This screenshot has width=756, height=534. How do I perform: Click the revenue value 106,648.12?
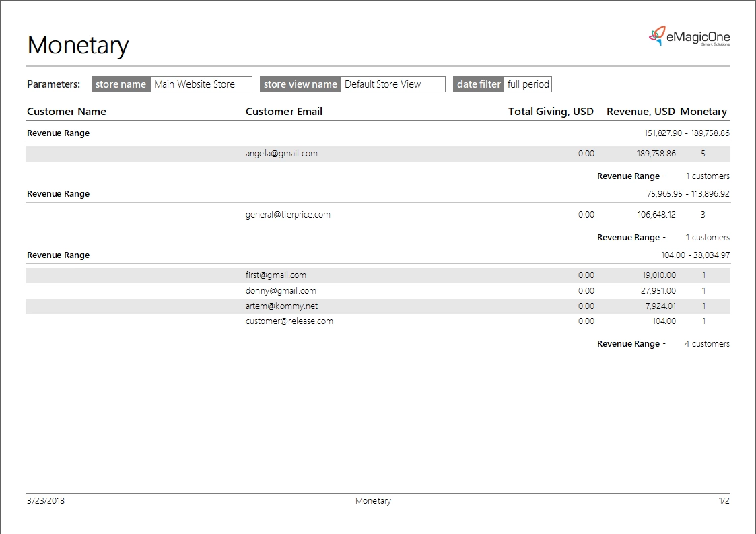pos(656,215)
